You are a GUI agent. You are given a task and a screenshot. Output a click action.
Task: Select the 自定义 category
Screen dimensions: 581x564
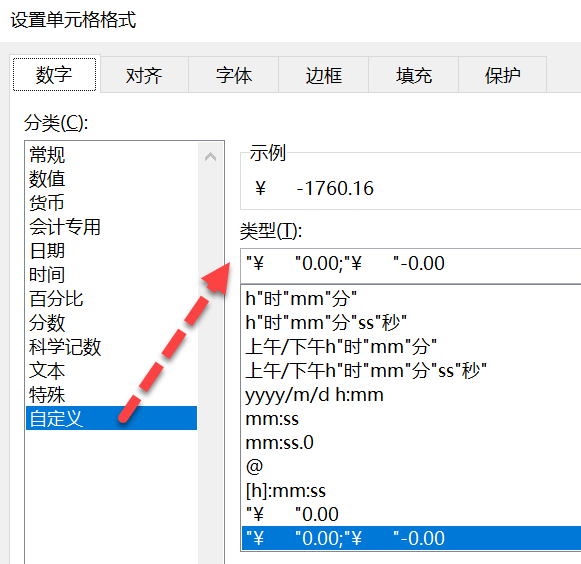111,418
